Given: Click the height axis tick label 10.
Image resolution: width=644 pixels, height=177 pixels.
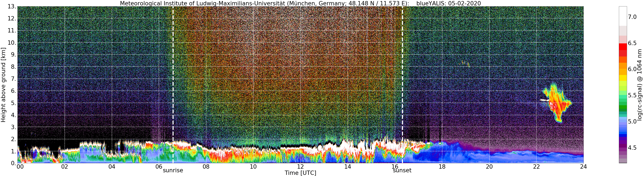Looking at the screenshot, I should click(12, 43).
